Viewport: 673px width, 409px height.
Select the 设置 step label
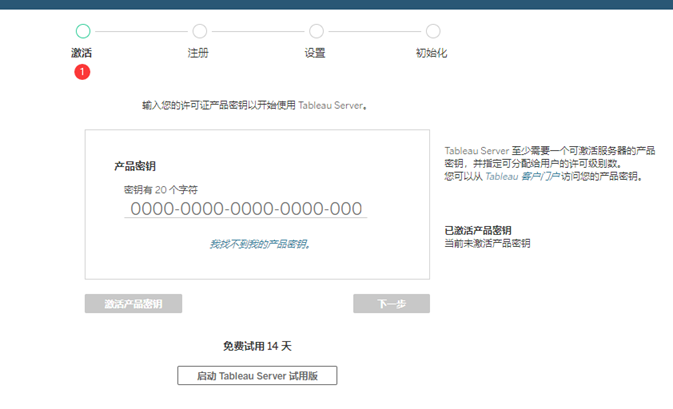coord(315,53)
